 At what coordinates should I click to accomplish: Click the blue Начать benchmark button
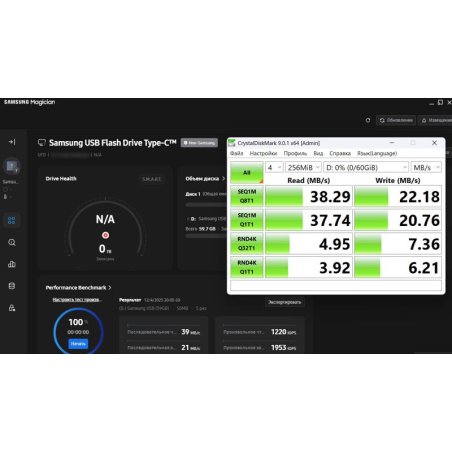tap(78, 344)
